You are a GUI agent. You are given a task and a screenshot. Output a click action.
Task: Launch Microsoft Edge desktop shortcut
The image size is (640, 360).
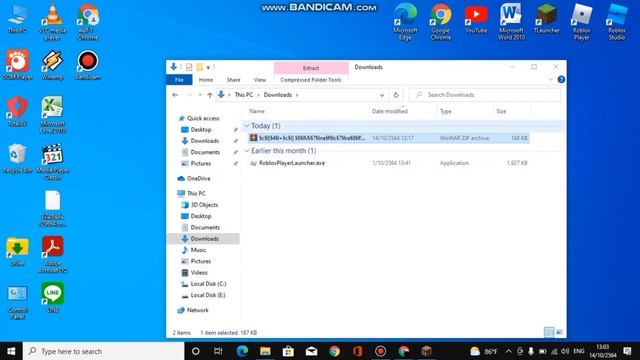[x=405, y=22]
